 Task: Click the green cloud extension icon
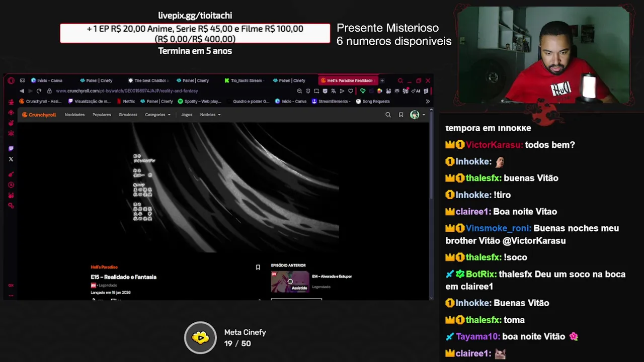[x=362, y=91]
